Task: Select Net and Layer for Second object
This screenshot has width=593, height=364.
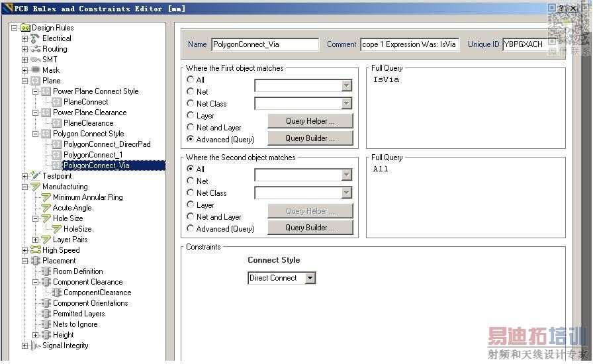Action: click(x=190, y=216)
